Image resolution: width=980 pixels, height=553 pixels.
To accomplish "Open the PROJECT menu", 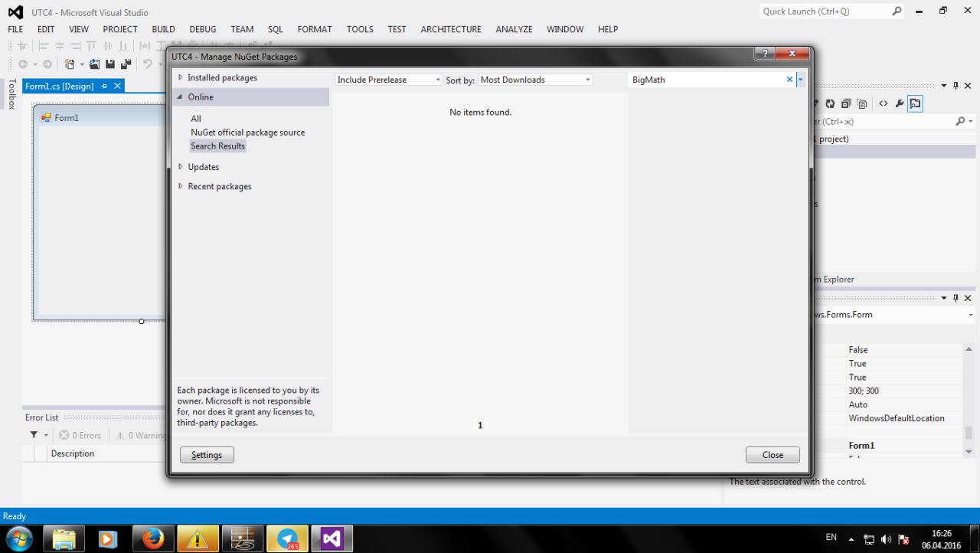I will [120, 29].
